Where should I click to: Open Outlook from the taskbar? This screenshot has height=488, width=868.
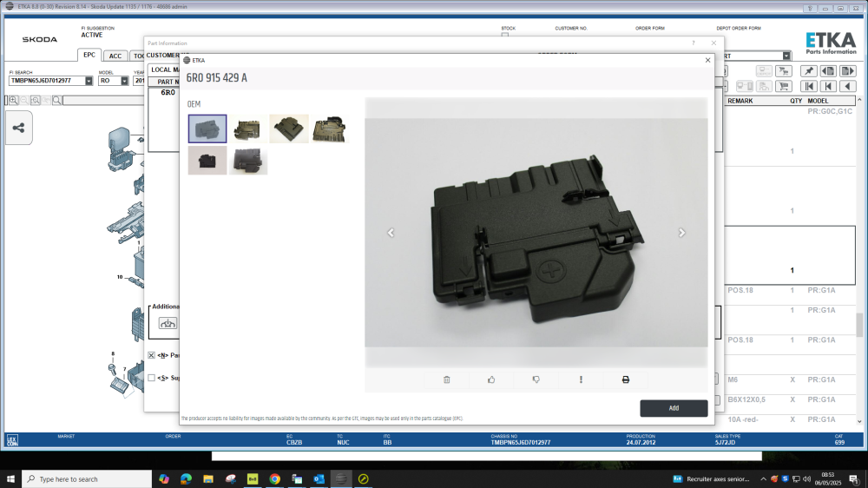tap(319, 478)
